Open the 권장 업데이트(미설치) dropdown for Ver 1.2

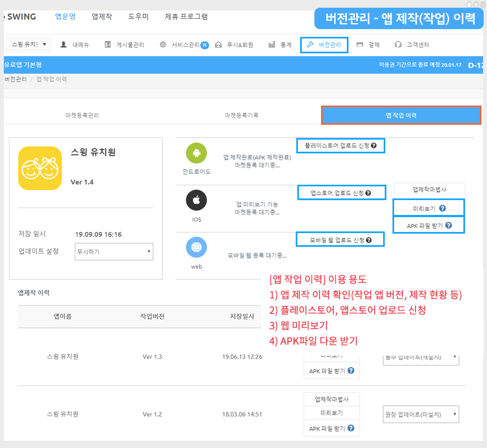pyautogui.click(x=420, y=414)
